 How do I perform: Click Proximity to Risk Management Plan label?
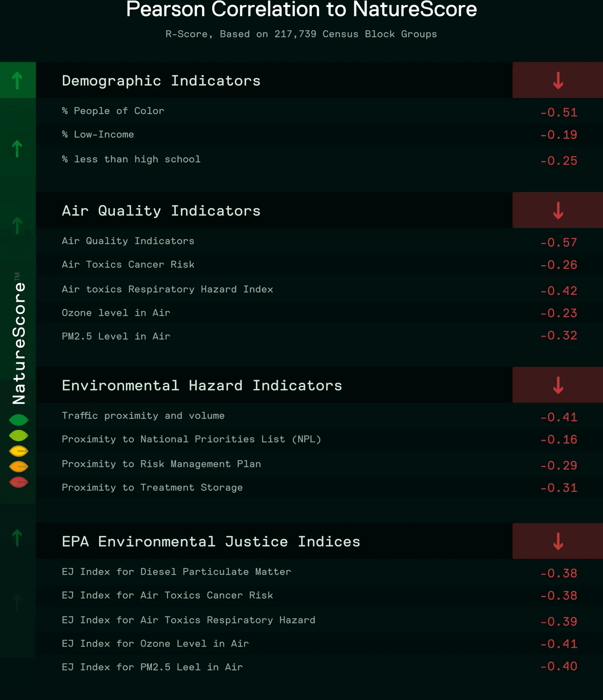point(161,464)
